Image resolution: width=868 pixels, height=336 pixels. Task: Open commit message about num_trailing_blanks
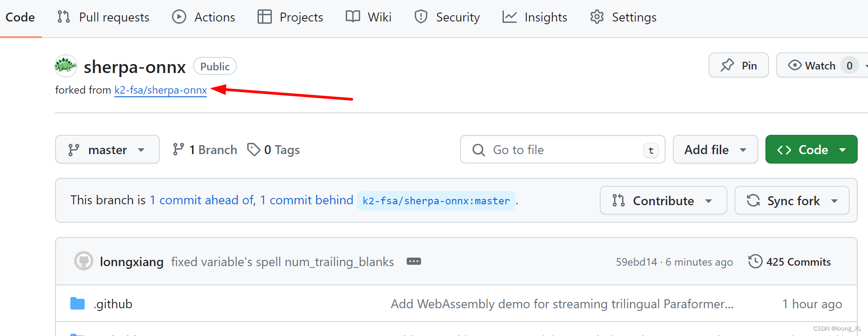[x=283, y=262]
